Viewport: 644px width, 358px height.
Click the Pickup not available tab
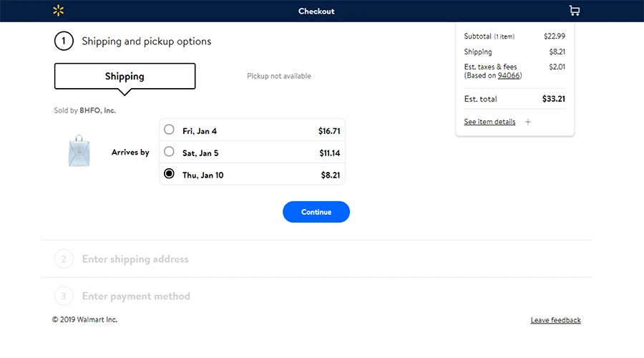tap(279, 76)
